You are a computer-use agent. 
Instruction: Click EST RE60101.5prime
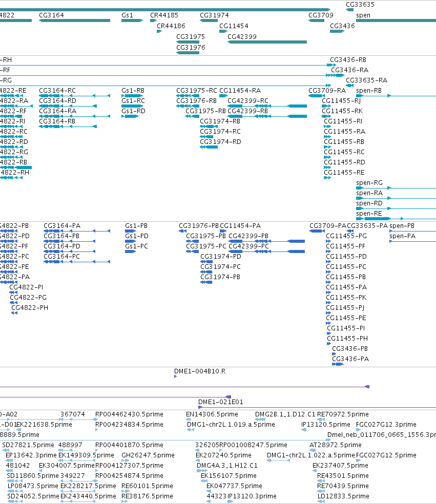point(147,486)
